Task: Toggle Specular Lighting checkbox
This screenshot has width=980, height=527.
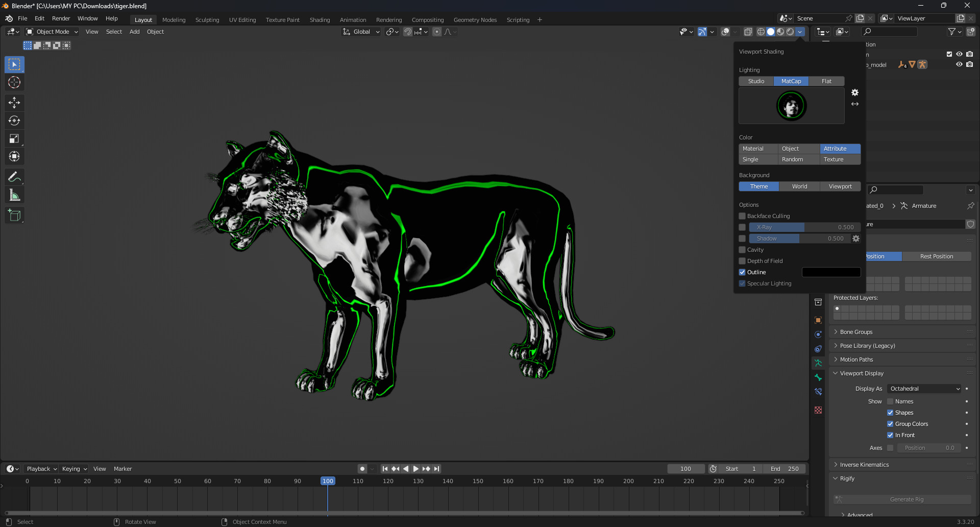Action: (742, 283)
